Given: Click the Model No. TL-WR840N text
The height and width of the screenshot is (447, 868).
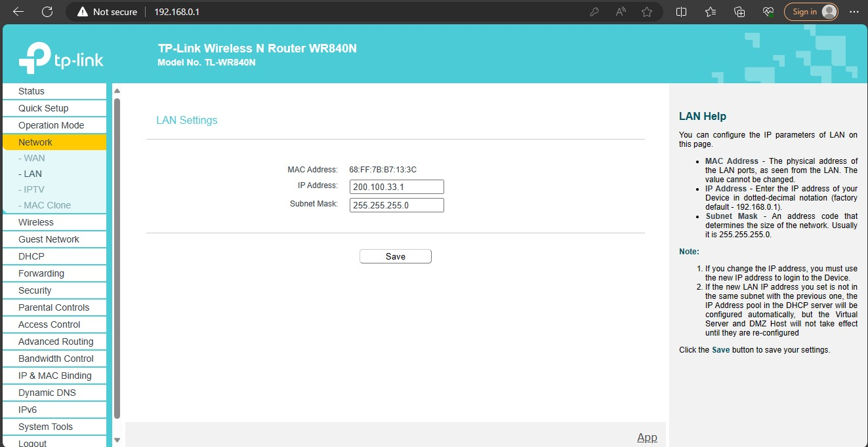Looking at the screenshot, I should [207, 63].
